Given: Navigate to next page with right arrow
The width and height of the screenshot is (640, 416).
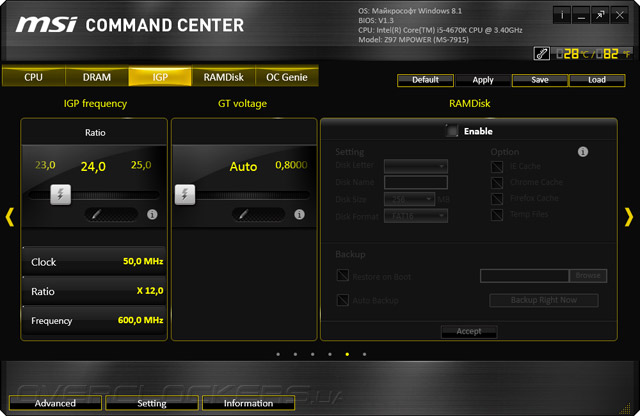Looking at the screenshot, I should point(629,217).
